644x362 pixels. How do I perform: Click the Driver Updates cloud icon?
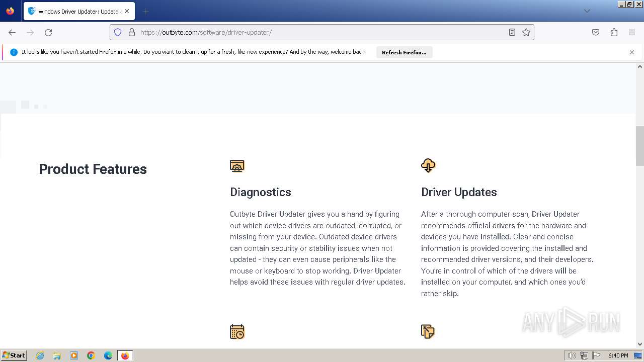[428, 165]
